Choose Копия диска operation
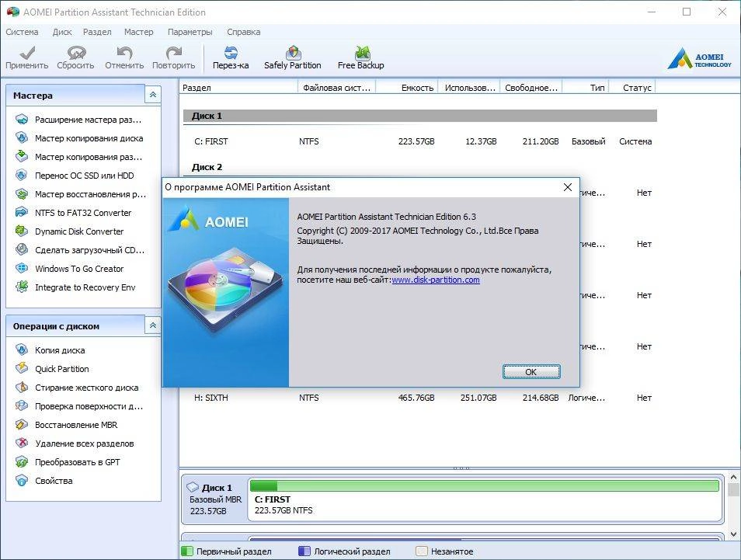Image resolution: width=741 pixels, height=560 pixels. (x=50, y=350)
